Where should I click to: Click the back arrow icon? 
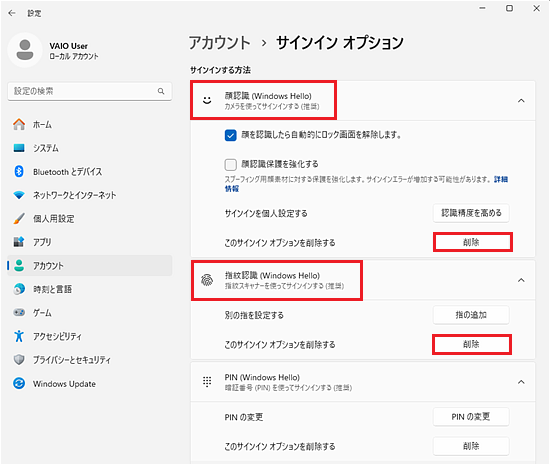tap(12, 13)
